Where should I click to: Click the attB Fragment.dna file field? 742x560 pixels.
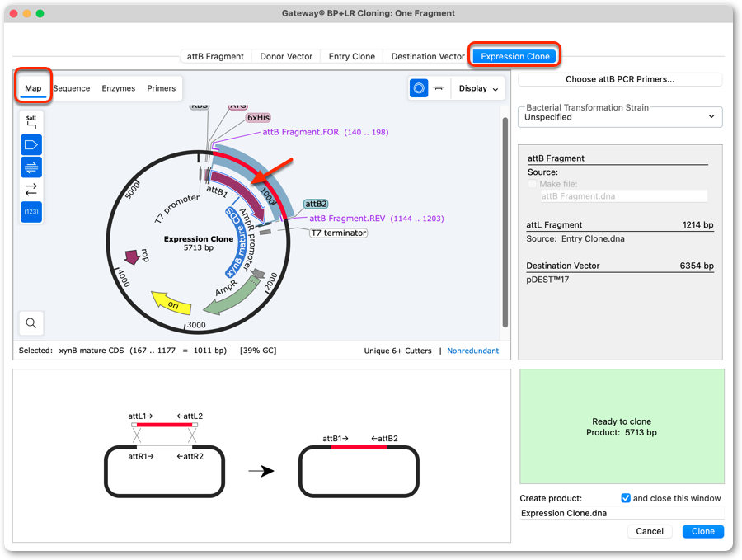coord(624,196)
